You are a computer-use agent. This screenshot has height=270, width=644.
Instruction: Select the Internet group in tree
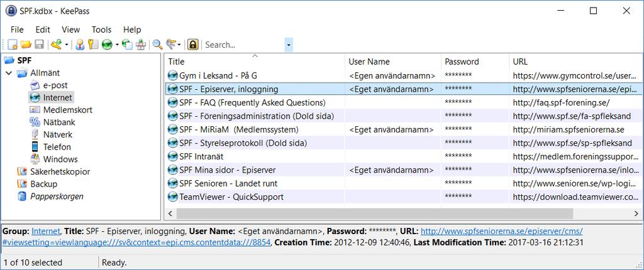(x=57, y=98)
